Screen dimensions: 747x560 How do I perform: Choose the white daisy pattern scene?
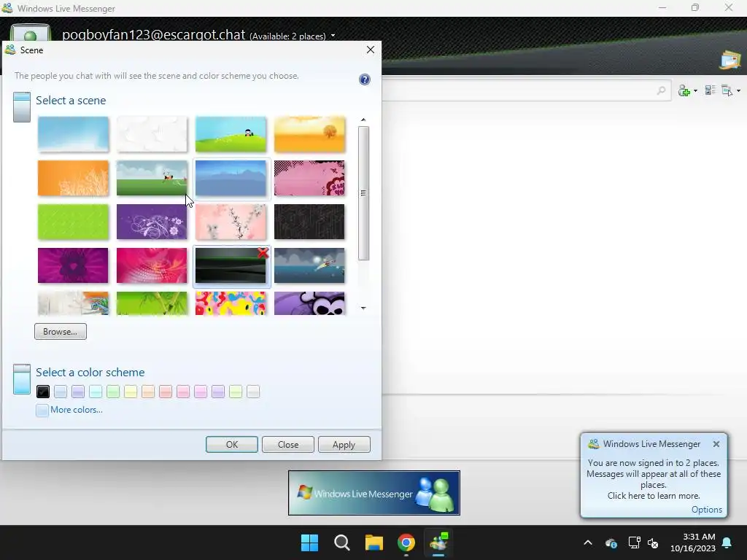click(x=152, y=134)
